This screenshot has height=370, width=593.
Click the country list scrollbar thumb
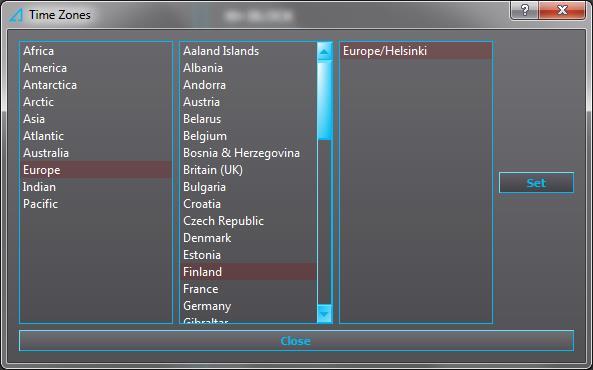click(x=324, y=101)
